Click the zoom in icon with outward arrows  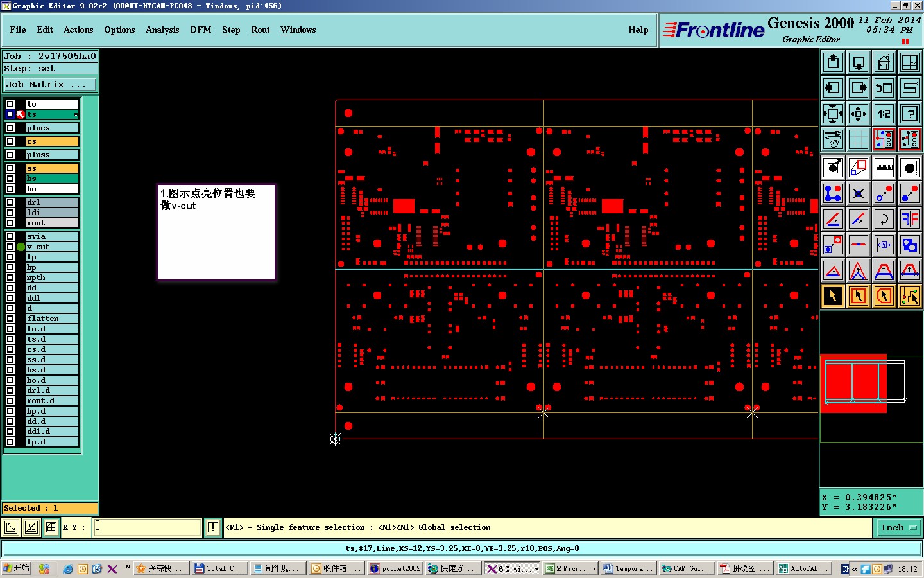point(833,114)
